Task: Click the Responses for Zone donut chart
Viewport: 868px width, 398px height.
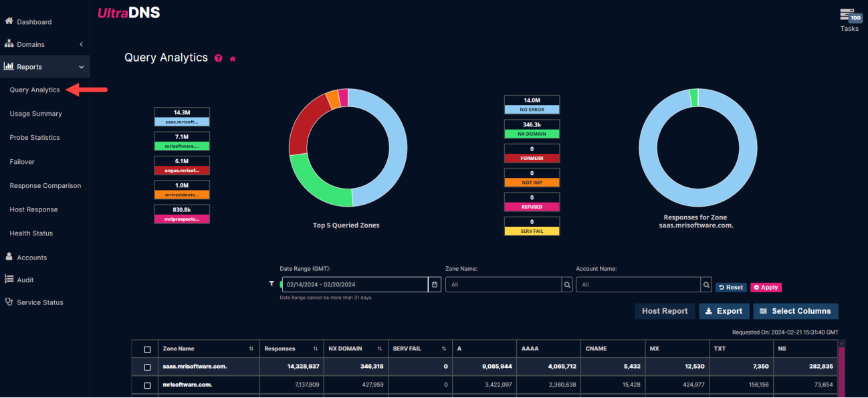Action: pos(697,148)
